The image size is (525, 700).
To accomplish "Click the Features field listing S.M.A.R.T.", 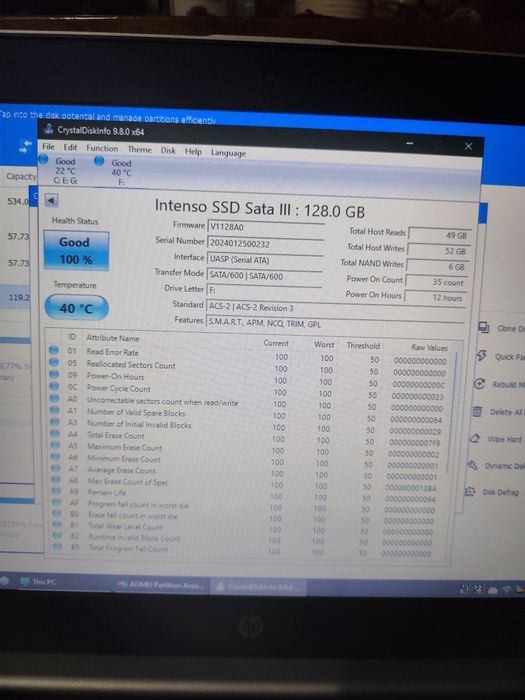I will pyautogui.click(x=335, y=324).
